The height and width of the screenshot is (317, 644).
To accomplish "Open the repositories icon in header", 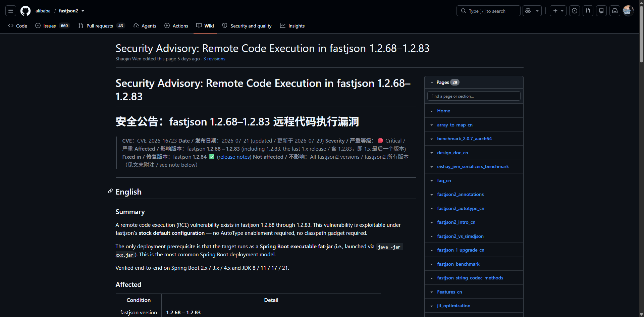I will pos(601,11).
